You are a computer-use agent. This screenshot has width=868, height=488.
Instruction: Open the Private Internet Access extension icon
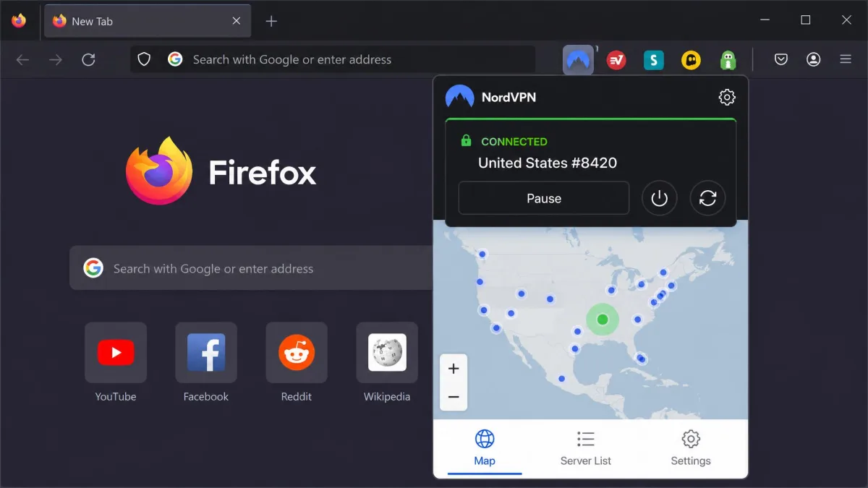coord(728,60)
